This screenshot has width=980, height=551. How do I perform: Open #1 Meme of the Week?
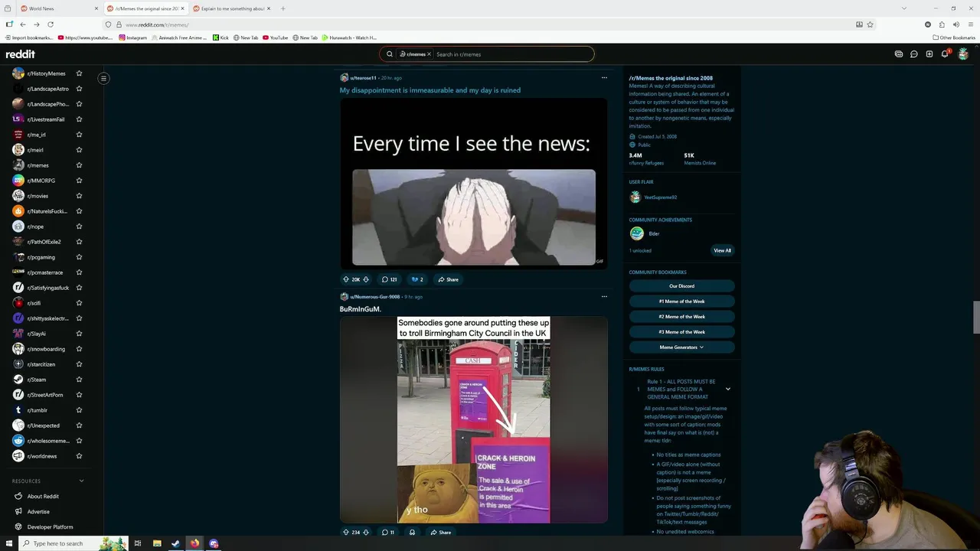pyautogui.click(x=681, y=302)
